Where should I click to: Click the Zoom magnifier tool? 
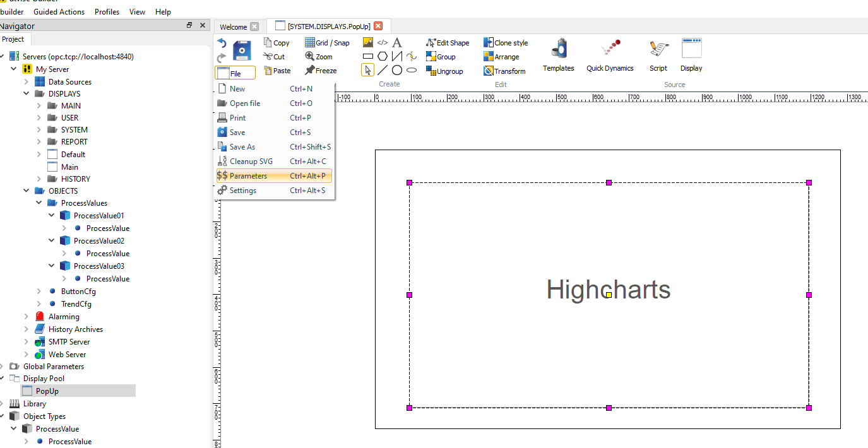pyautogui.click(x=319, y=57)
